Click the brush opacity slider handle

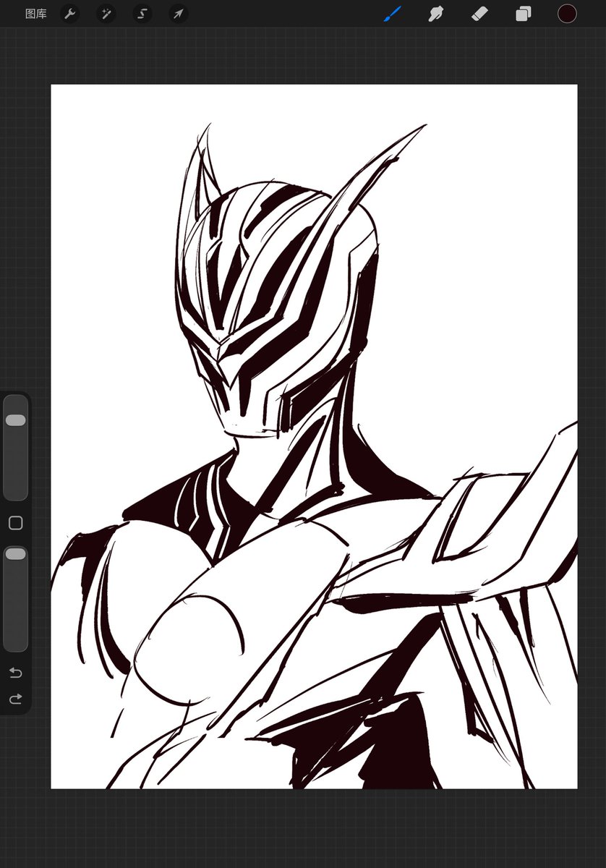15,553
